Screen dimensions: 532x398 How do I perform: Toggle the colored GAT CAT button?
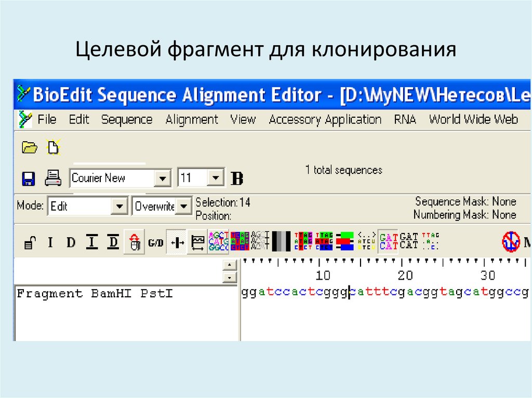pos(388,241)
